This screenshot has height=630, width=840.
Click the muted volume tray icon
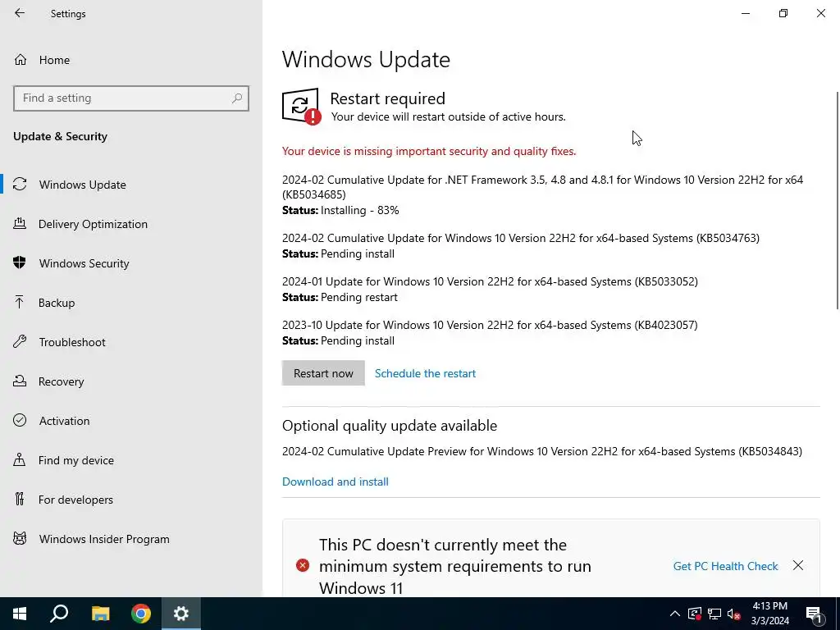coord(734,614)
